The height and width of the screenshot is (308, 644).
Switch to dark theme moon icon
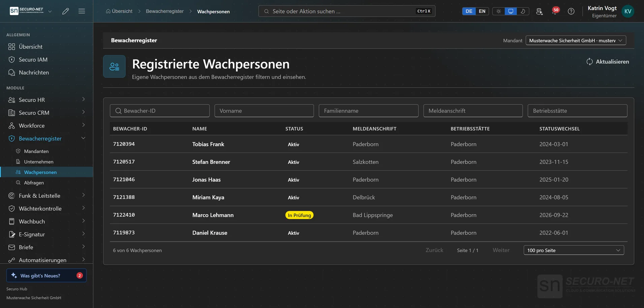pos(523,11)
